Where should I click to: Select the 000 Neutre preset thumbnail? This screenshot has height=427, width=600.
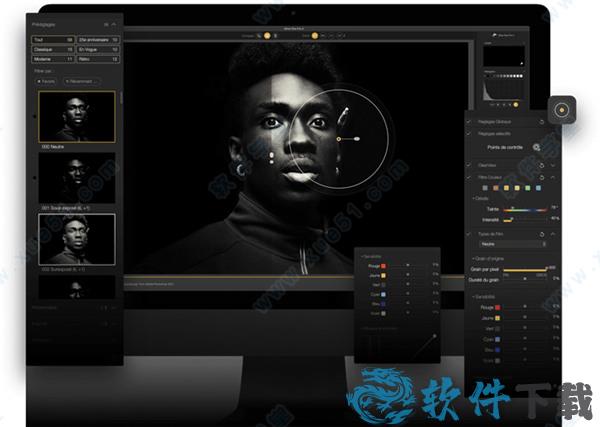[76, 117]
